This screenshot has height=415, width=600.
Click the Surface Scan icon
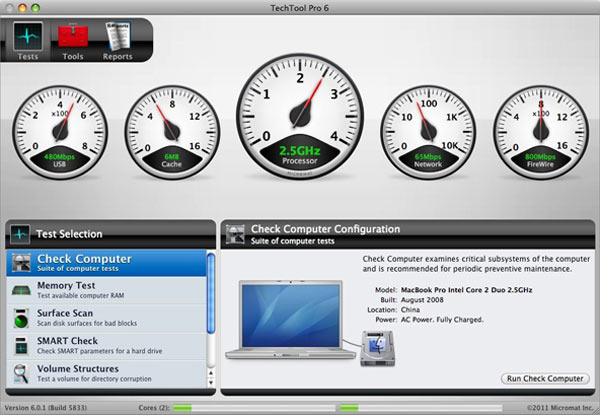click(x=22, y=318)
